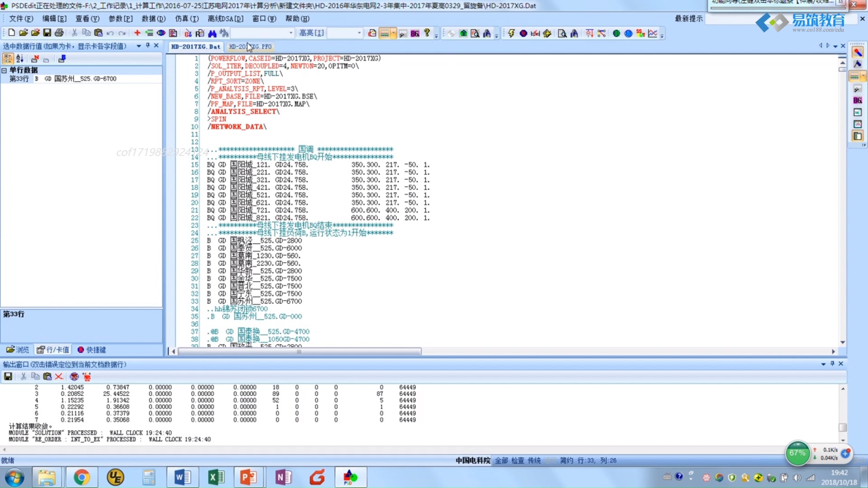Click the print toolbar icon

59,33
